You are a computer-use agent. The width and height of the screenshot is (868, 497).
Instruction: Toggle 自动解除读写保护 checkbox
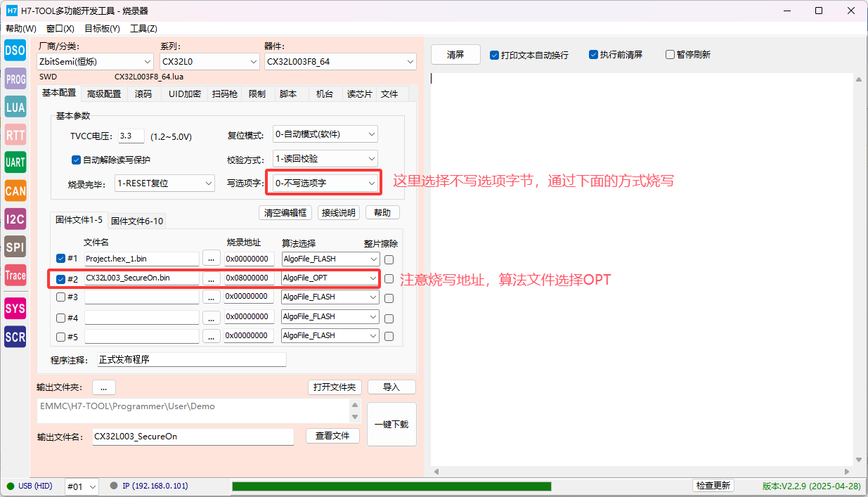click(77, 160)
